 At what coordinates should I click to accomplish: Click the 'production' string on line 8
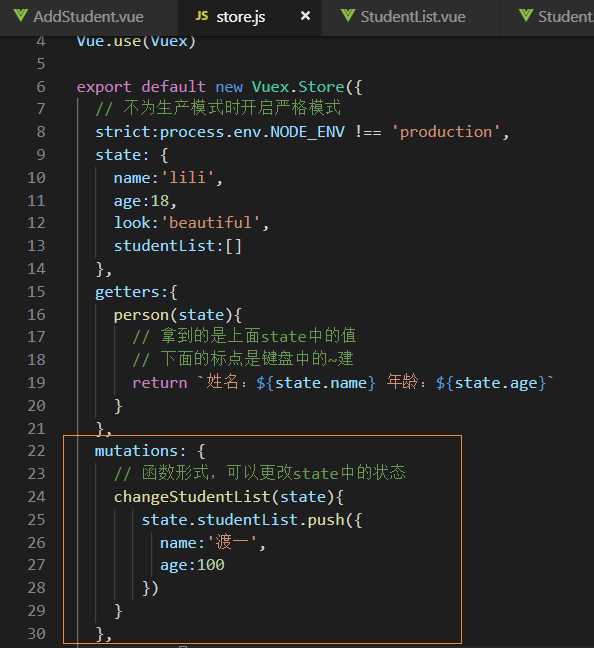click(446, 132)
